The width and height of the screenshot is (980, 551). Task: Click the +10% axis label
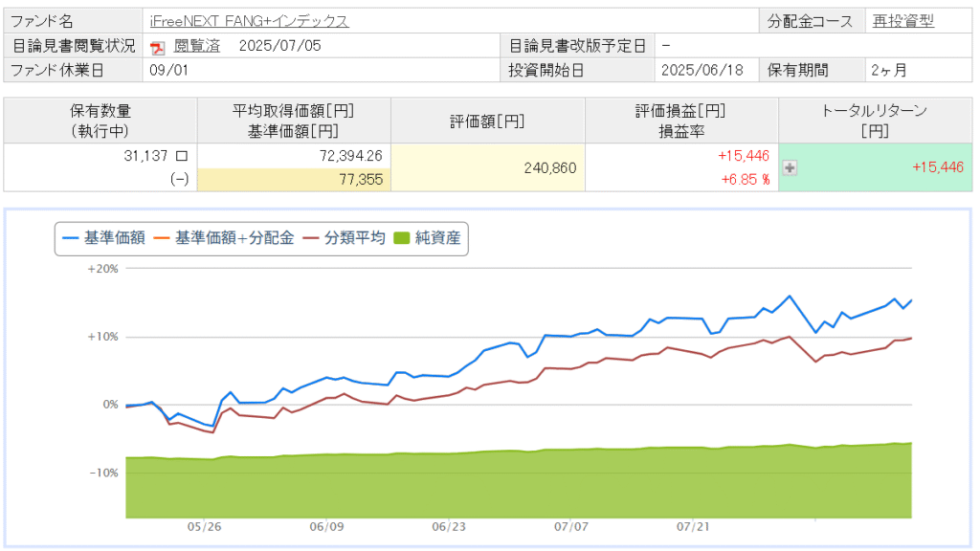point(102,338)
